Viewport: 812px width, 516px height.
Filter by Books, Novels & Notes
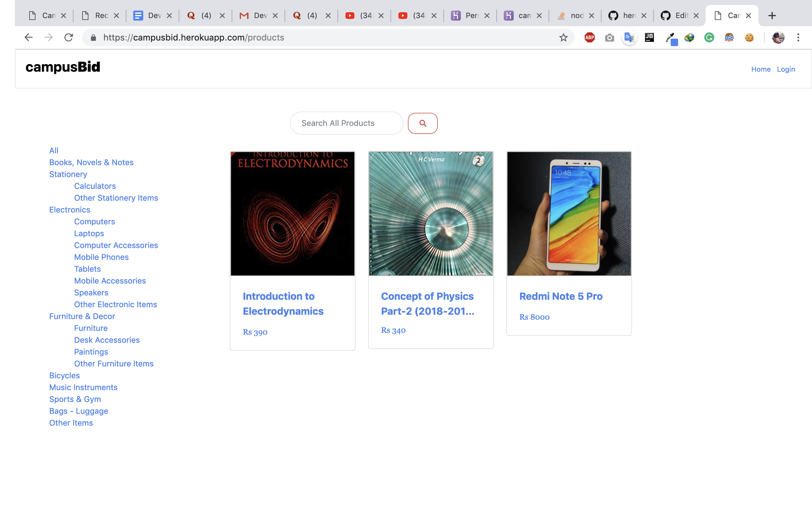tap(92, 162)
